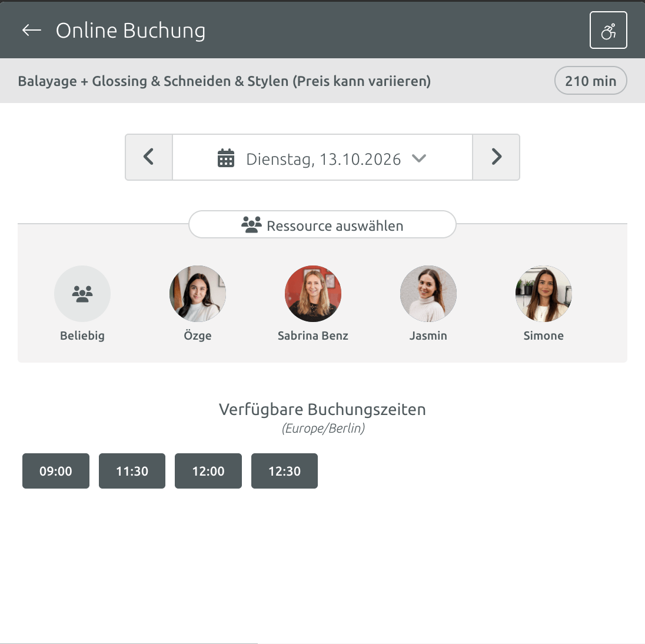Go back using the arrow in header
645x644 pixels.
tap(32, 30)
